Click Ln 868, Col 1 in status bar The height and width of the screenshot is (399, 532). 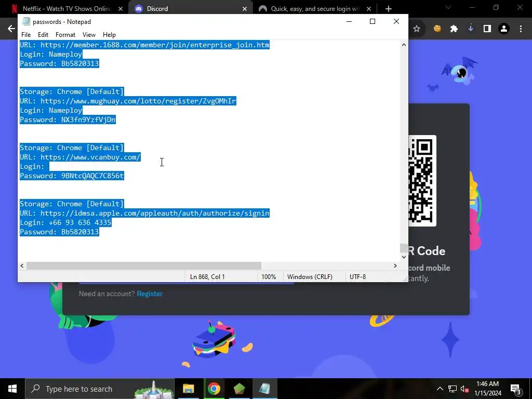(207, 277)
